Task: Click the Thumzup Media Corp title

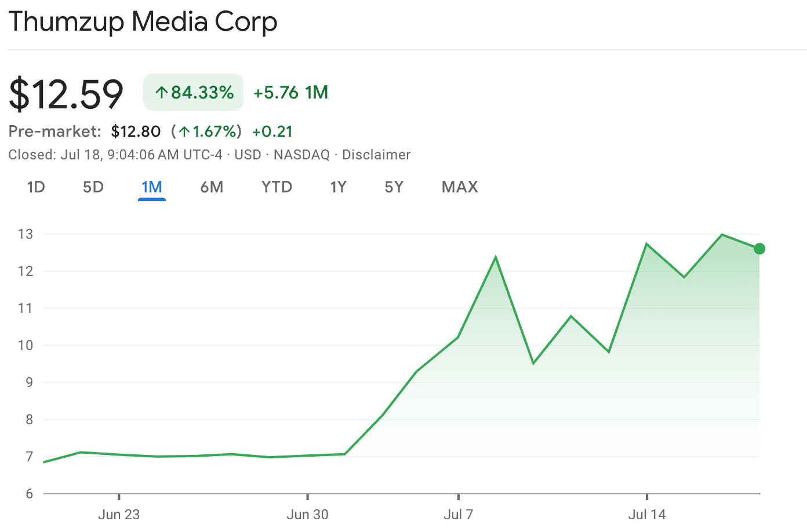Action: click(143, 22)
